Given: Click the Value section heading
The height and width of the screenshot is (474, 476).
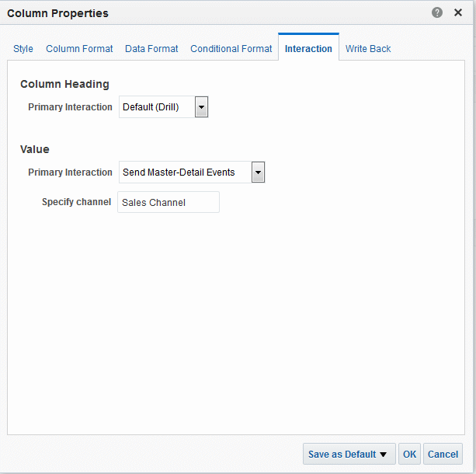Looking at the screenshot, I should click(x=35, y=149).
